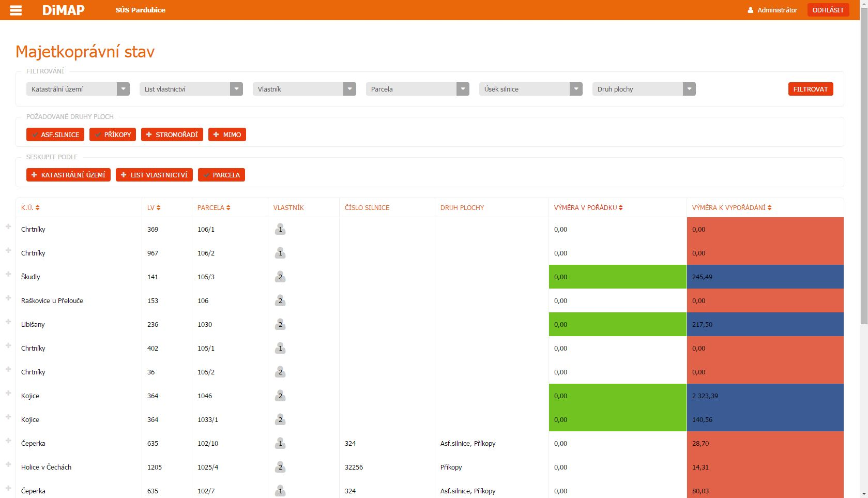868x498 pixels.
Task: Toggle the STROMOŘADÍ area type
Action: 172,134
